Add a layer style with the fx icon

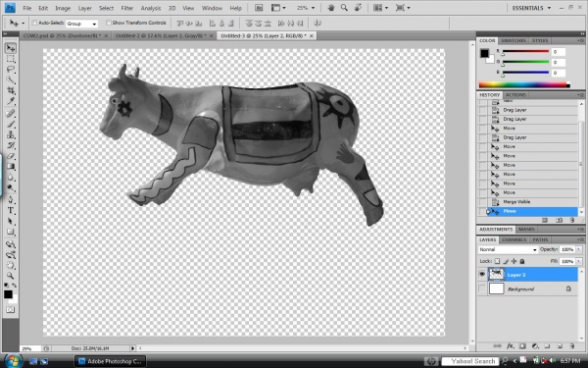coord(510,345)
